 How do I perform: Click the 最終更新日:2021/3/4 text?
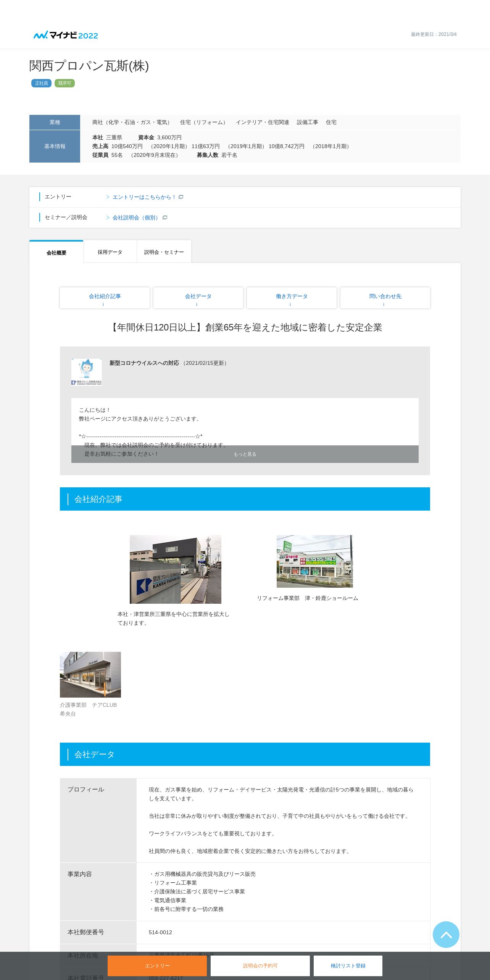pyautogui.click(x=434, y=34)
